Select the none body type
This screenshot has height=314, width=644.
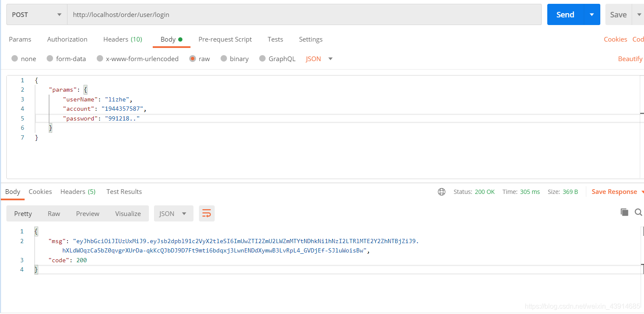coord(24,59)
